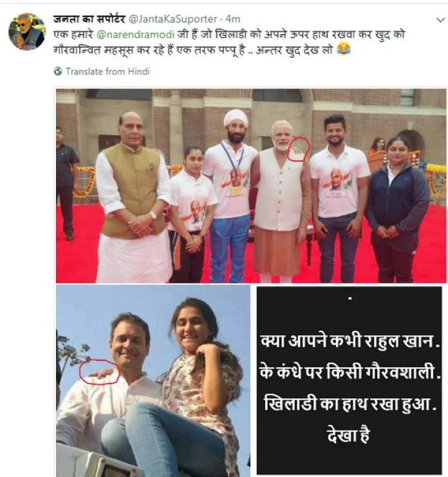The height and width of the screenshot is (477, 448).
Task: Click the man in the olive vest
Action: coord(133,198)
